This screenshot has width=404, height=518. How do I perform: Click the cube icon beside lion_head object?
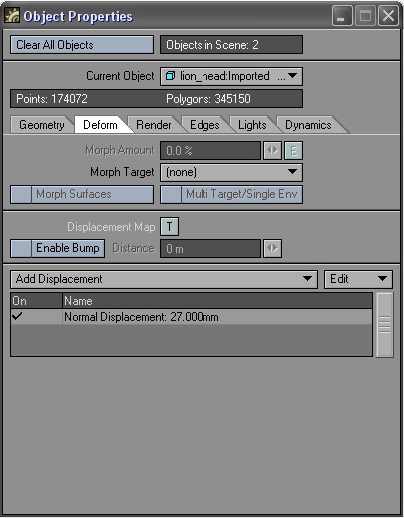(170, 76)
